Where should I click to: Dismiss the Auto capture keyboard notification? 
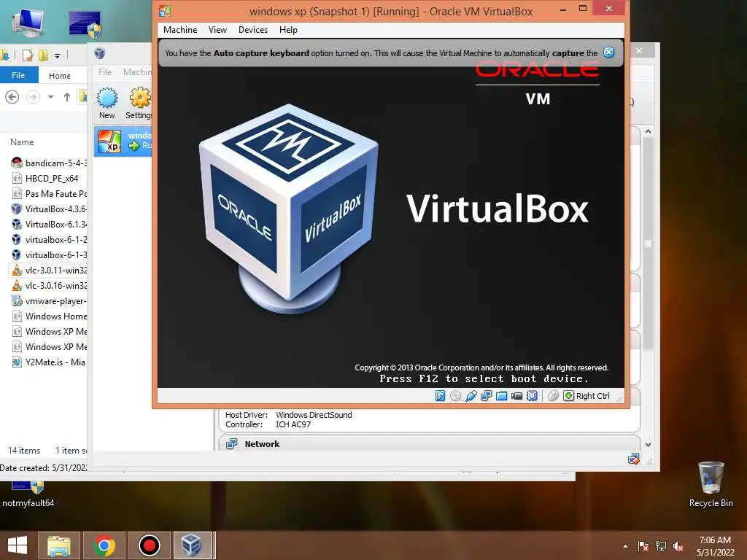(x=608, y=52)
